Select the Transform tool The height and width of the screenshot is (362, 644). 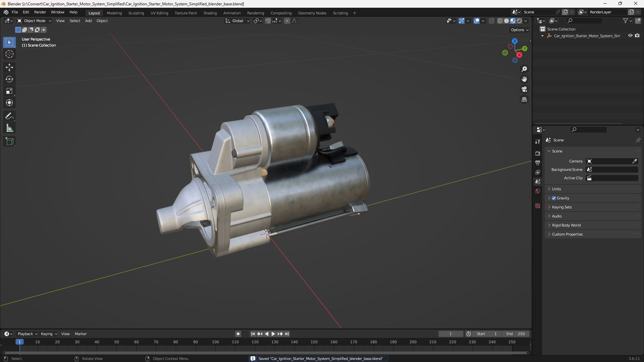pyautogui.click(x=9, y=103)
